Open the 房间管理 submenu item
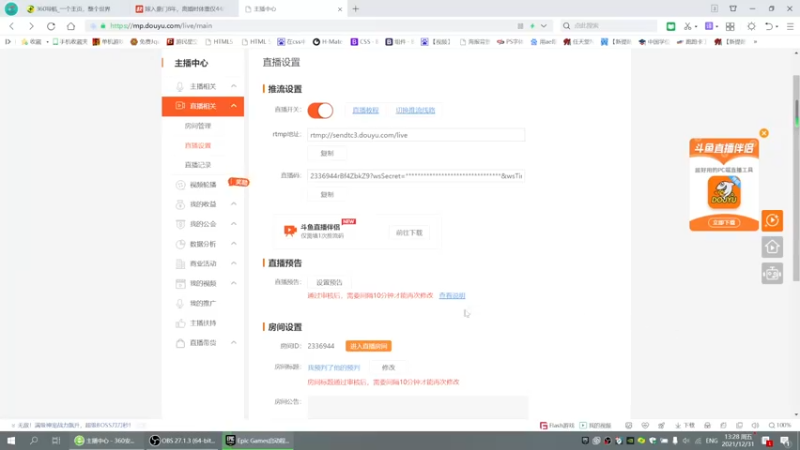 coord(198,126)
